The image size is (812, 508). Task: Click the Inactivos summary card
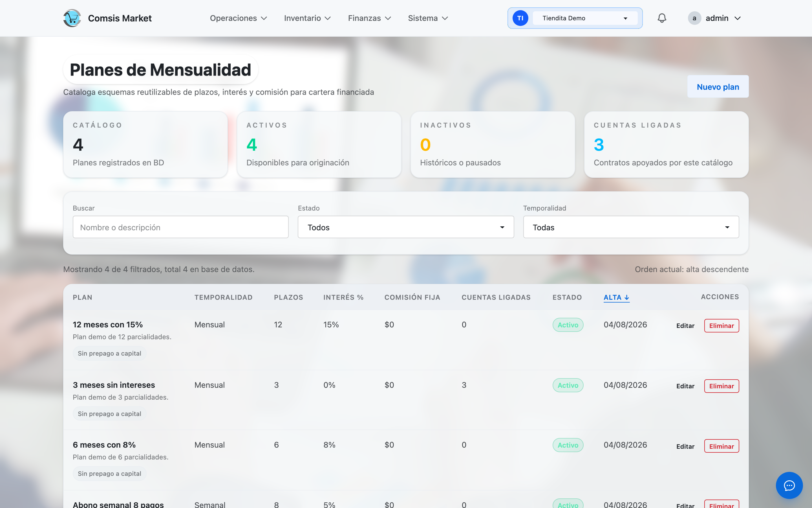point(493,144)
